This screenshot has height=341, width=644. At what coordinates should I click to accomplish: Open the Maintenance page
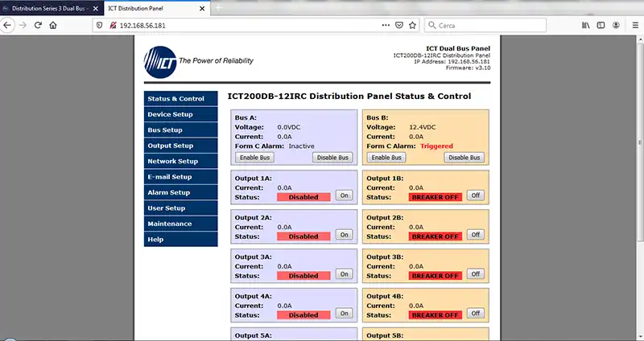[x=180, y=224]
